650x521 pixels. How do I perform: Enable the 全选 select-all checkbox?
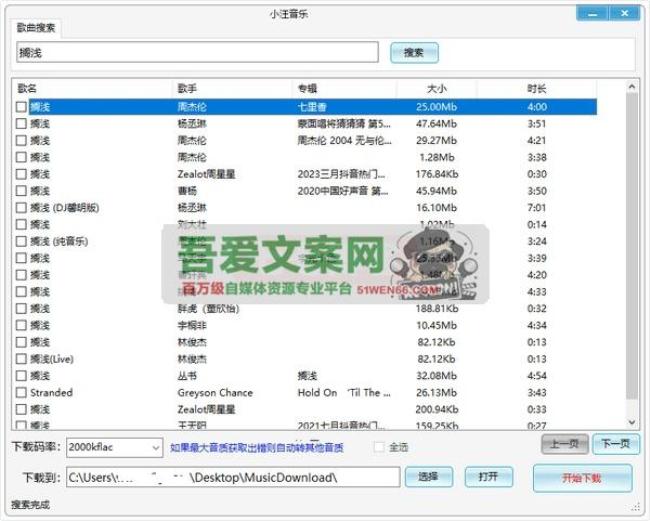click(x=379, y=447)
